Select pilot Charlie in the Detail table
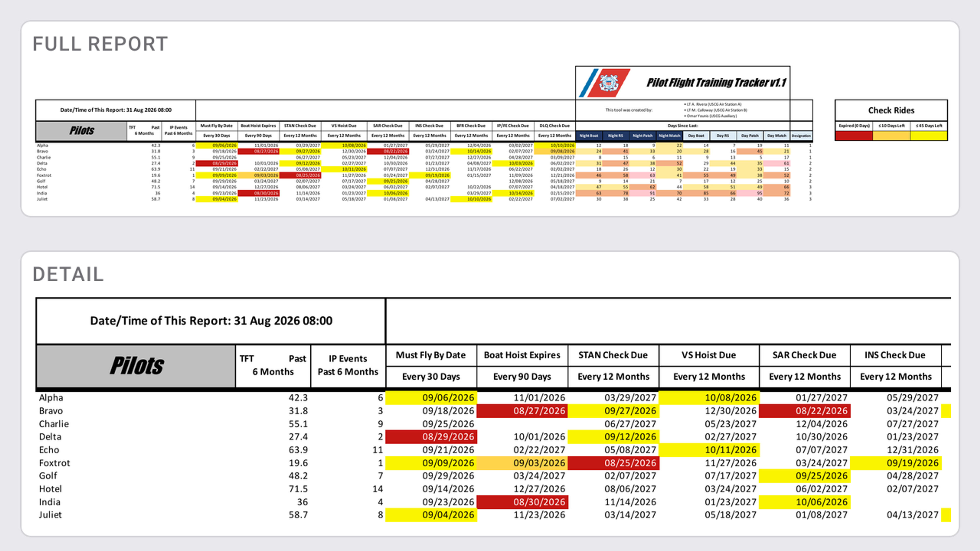The image size is (980, 551). pos(54,424)
